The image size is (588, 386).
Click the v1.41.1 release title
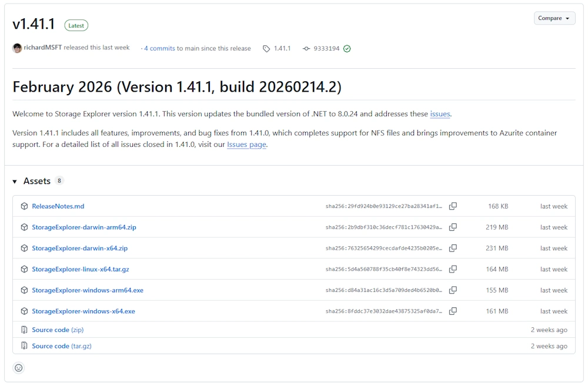(34, 24)
